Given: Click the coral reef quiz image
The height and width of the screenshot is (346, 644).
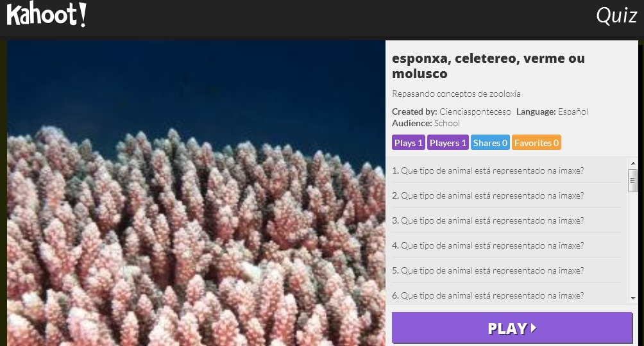Looking at the screenshot, I should (x=196, y=193).
